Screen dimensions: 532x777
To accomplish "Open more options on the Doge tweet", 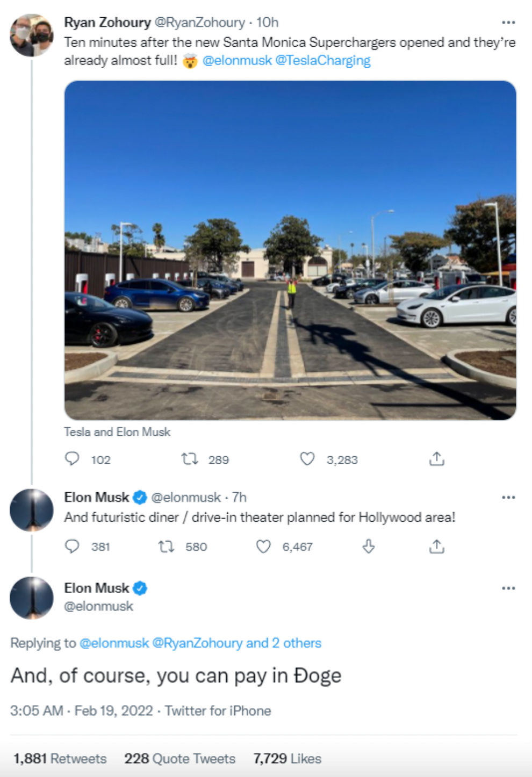I will click(x=508, y=588).
